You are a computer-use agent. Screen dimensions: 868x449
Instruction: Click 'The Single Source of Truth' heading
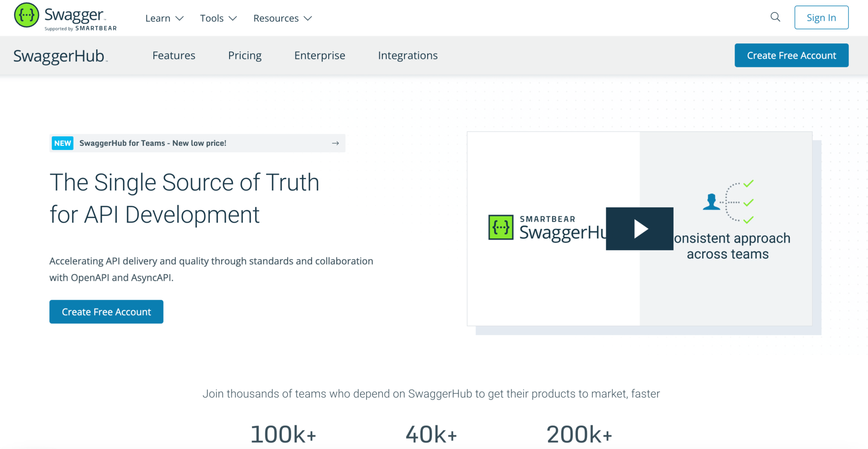184,198
